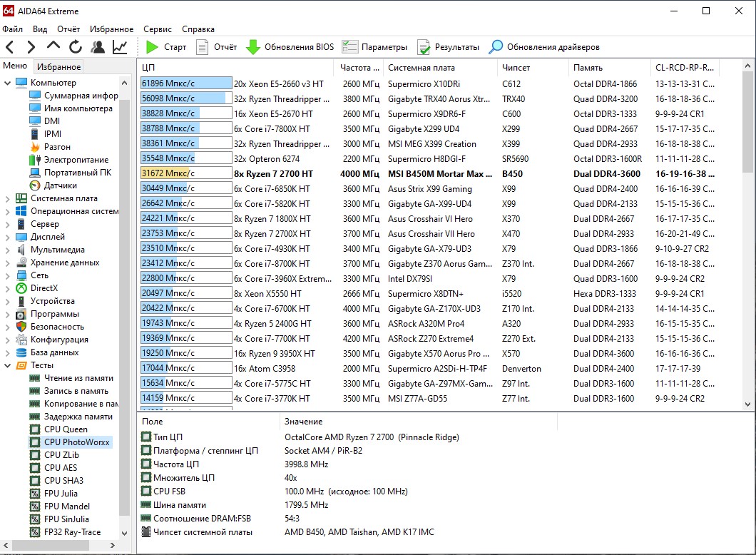Open Параметры from the toolbar

pos(374,47)
